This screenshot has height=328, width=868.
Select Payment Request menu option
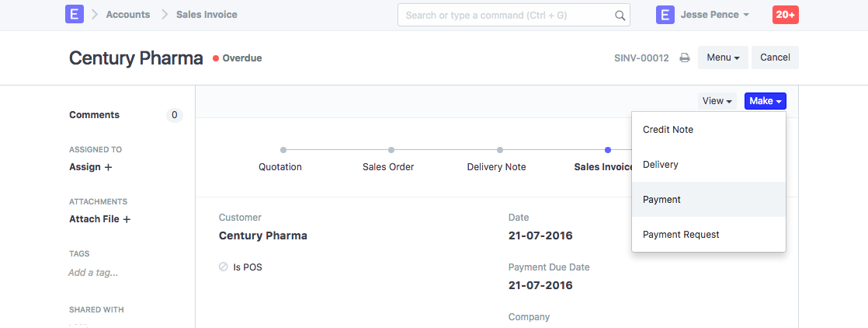[x=681, y=235]
